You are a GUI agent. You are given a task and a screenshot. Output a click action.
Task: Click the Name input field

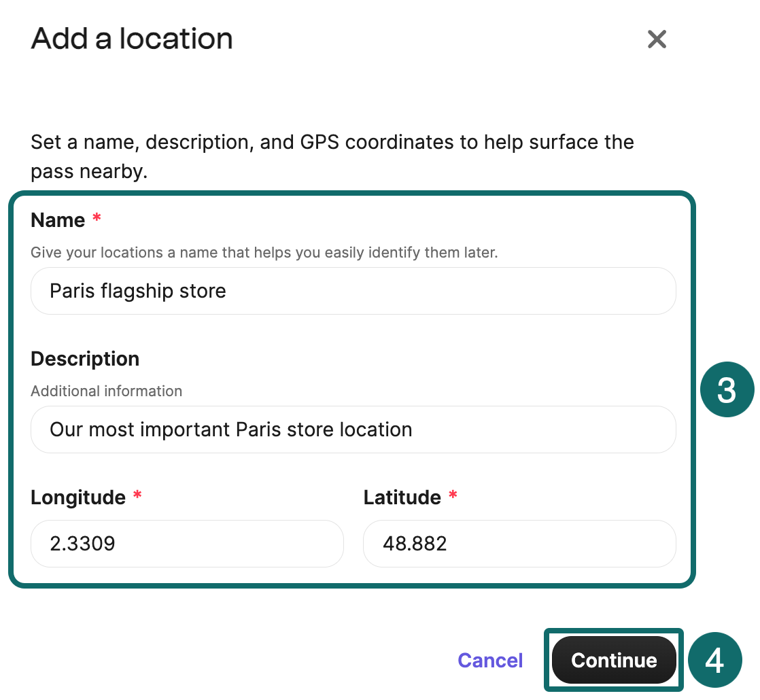click(x=353, y=291)
